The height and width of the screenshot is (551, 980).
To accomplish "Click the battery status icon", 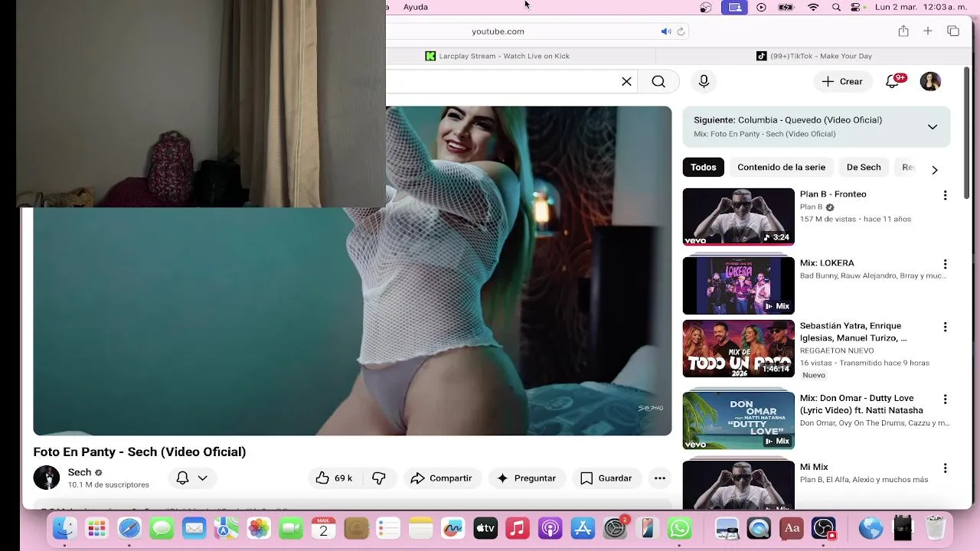I will click(786, 7).
